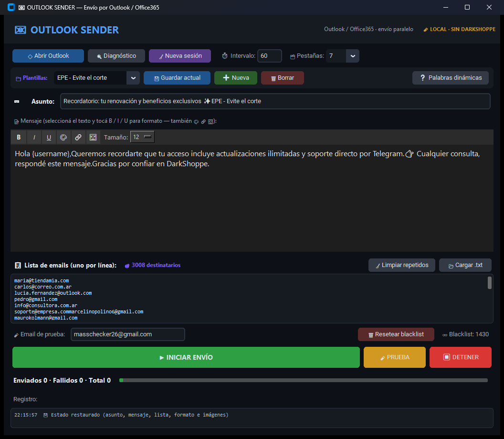
Task: Delete the template with Borrar
Action: [x=282, y=78]
